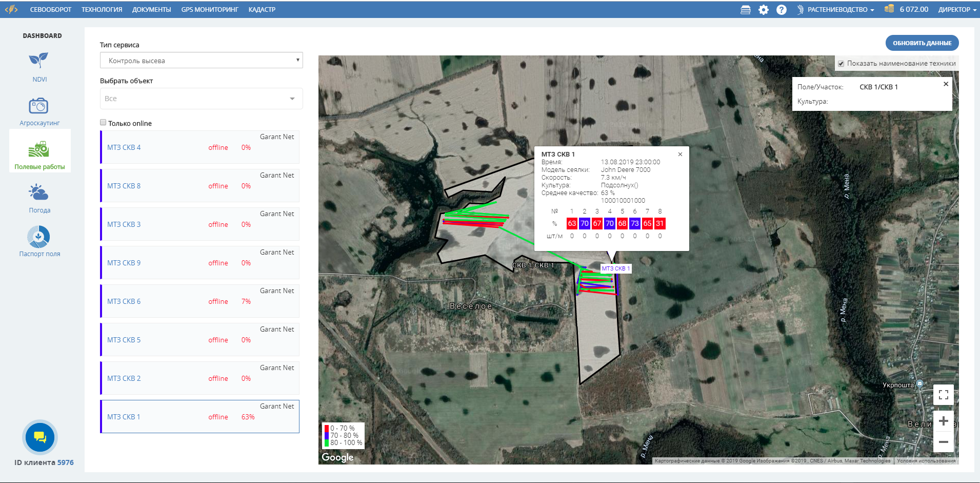
Task: Open the Паспорт поля icon
Action: coord(39,237)
